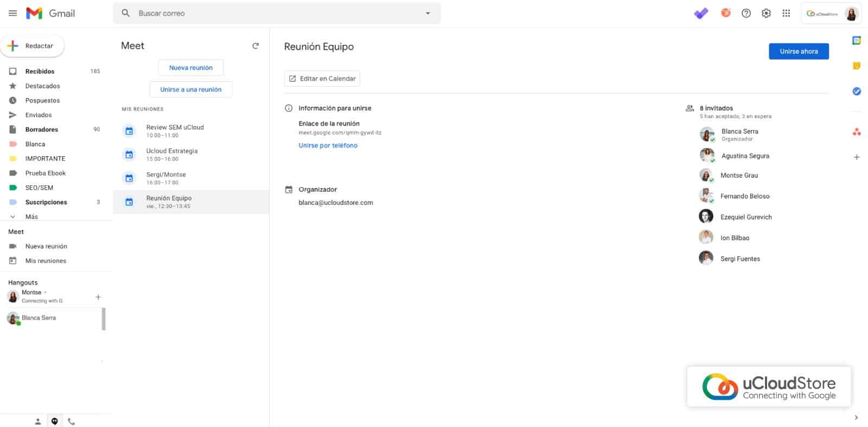Click the Unirse por teléfono link
This screenshot has width=868, height=427.
tap(328, 145)
